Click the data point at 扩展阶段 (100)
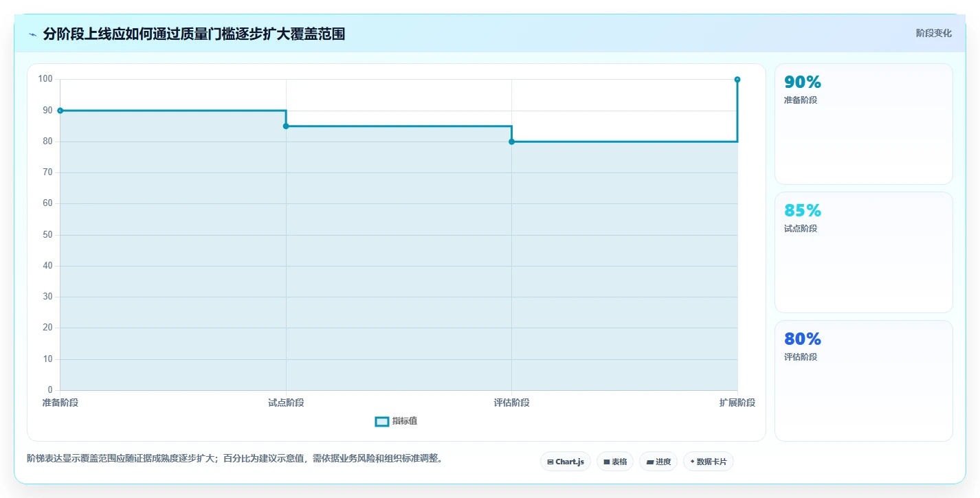The width and height of the screenshot is (980, 498). click(737, 80)
